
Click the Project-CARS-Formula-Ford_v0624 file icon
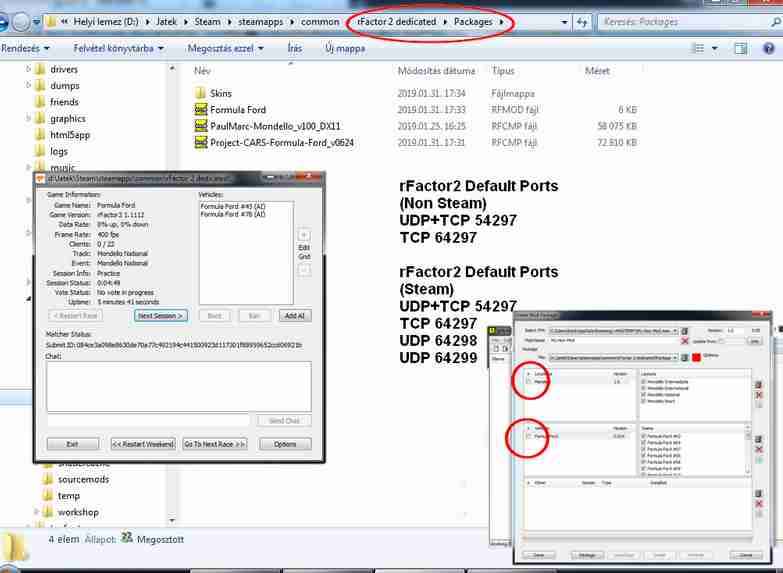point(201,143)
